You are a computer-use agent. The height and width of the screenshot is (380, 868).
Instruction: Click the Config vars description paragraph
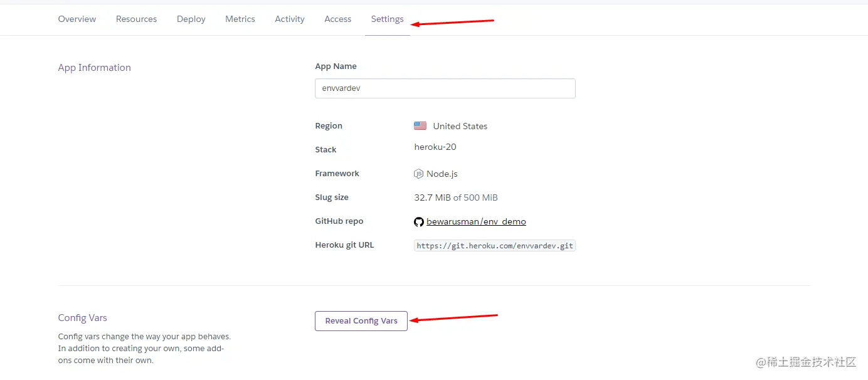pyautogui.click(x=145, y=349)
